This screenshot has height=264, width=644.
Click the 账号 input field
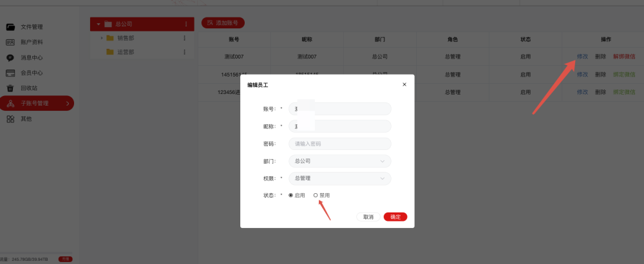point(340,109)
